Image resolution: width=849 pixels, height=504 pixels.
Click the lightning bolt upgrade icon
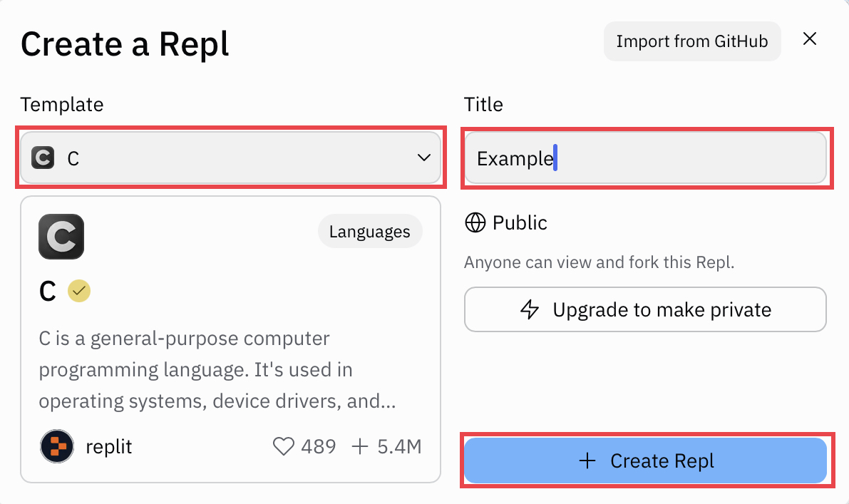point(530,310)
